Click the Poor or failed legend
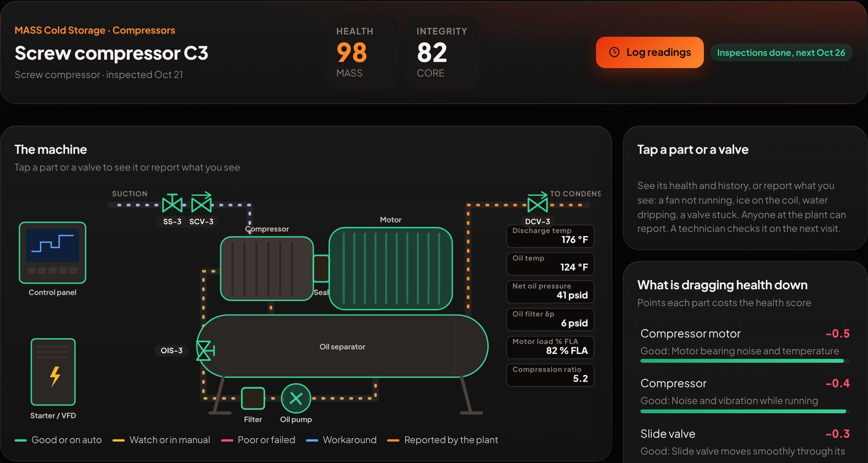Screen dimensions: 868x463 [x=258, y=440]
